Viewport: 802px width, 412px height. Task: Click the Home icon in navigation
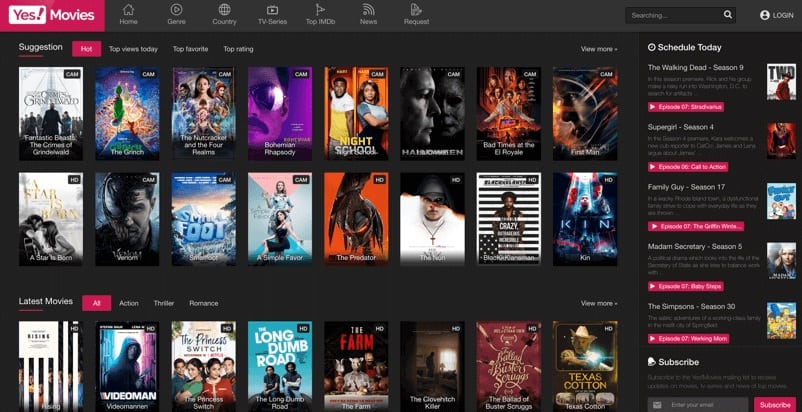coord(128,10)
